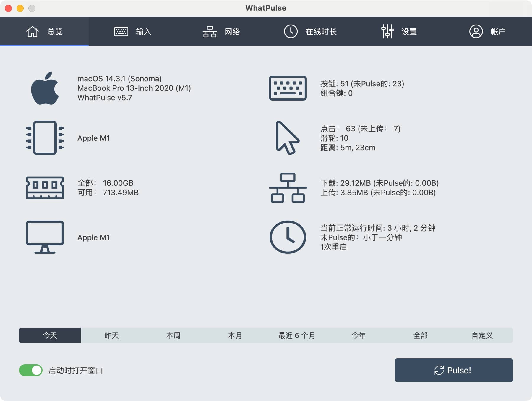Screen dimensions: 532x401
Task: Select the 昨天 time range
Action: [112, 335]
